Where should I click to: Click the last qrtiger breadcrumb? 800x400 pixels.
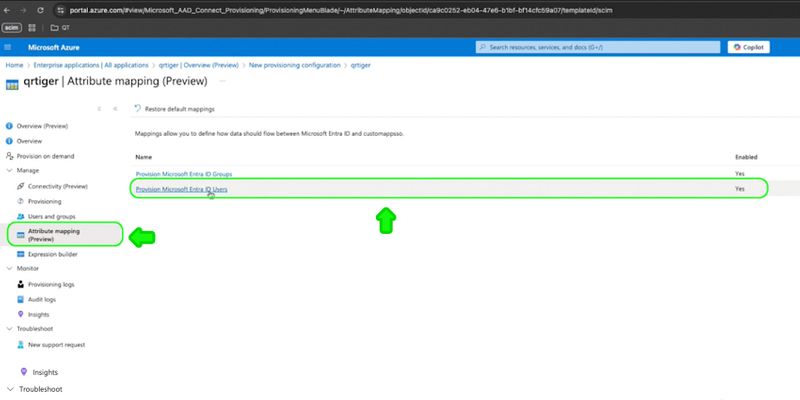tap(361, 65)
